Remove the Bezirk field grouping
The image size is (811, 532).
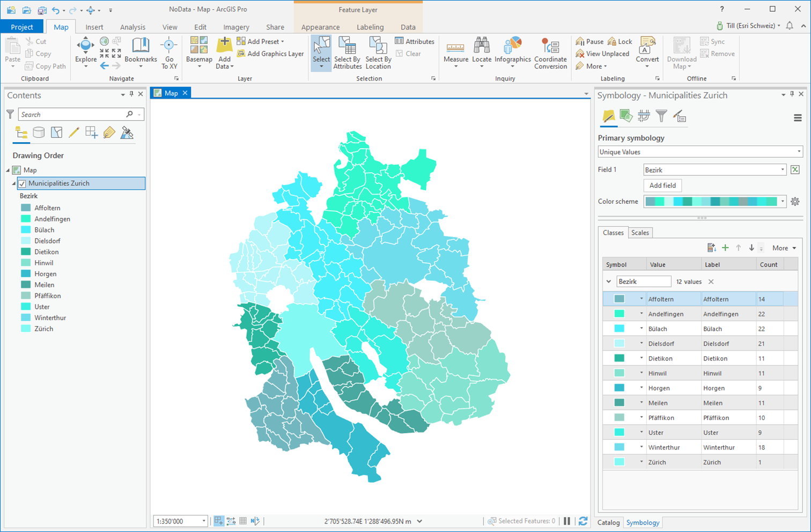point(711,282)
